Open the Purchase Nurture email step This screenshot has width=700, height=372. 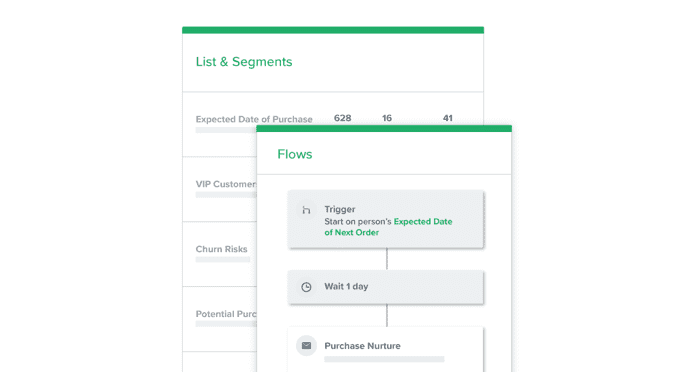click(386, 349)
